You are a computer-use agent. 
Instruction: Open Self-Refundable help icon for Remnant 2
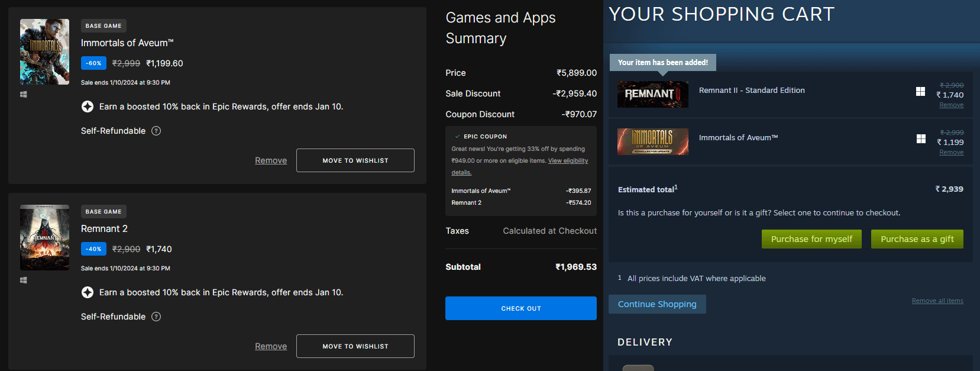156,317
